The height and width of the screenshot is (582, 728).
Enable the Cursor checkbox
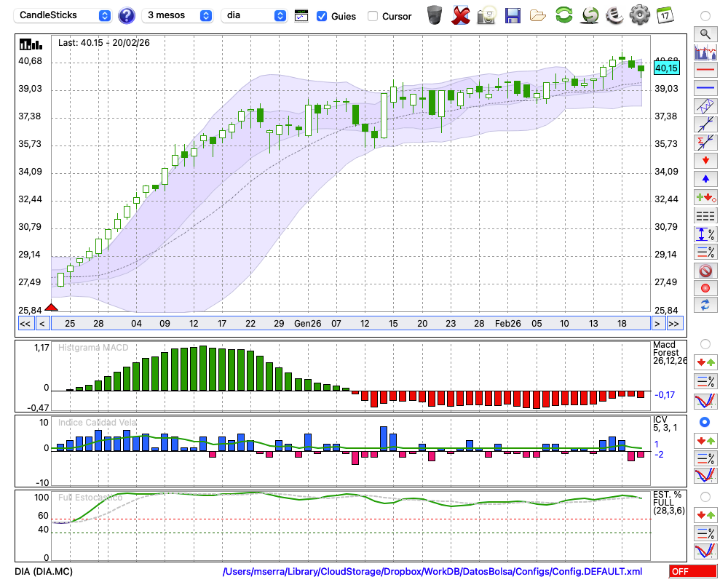(x=373, y=16)
